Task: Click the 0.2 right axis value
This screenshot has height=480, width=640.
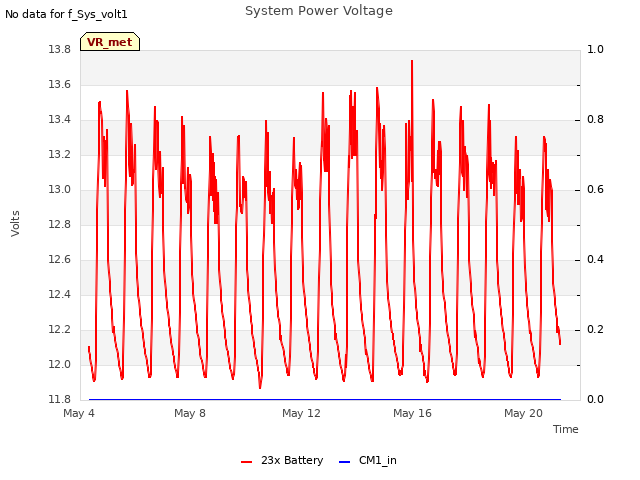Action: 595,330
